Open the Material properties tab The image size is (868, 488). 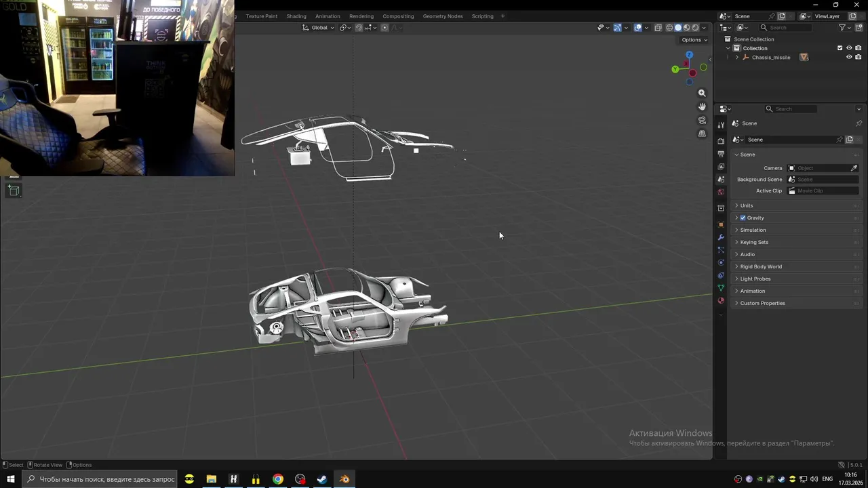pos(721,300)
